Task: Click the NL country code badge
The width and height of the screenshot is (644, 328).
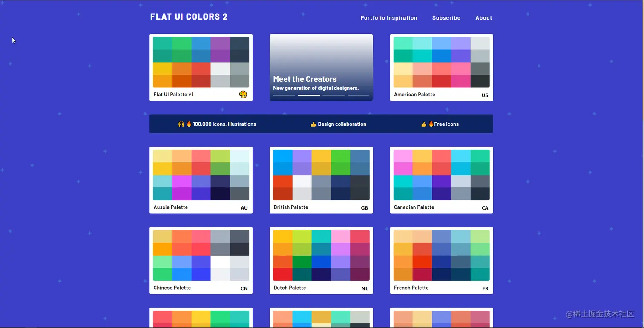Action: tap(365, 289)
